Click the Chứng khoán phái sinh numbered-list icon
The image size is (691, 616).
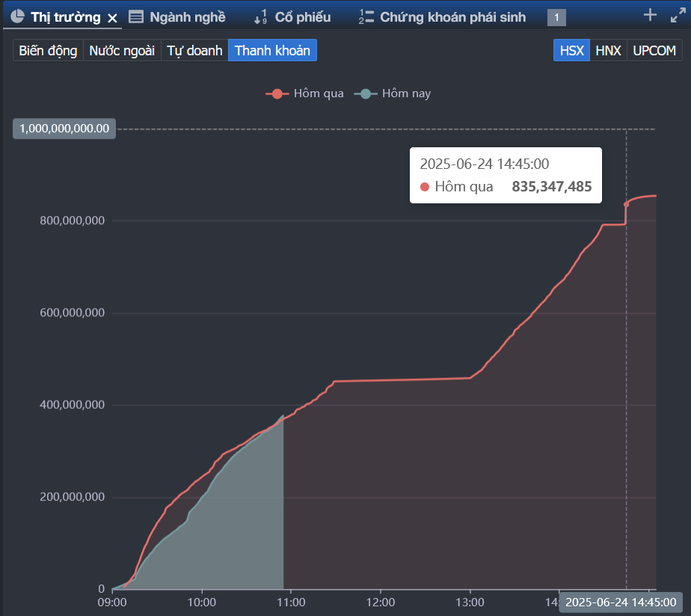click(x=366, y=16)
